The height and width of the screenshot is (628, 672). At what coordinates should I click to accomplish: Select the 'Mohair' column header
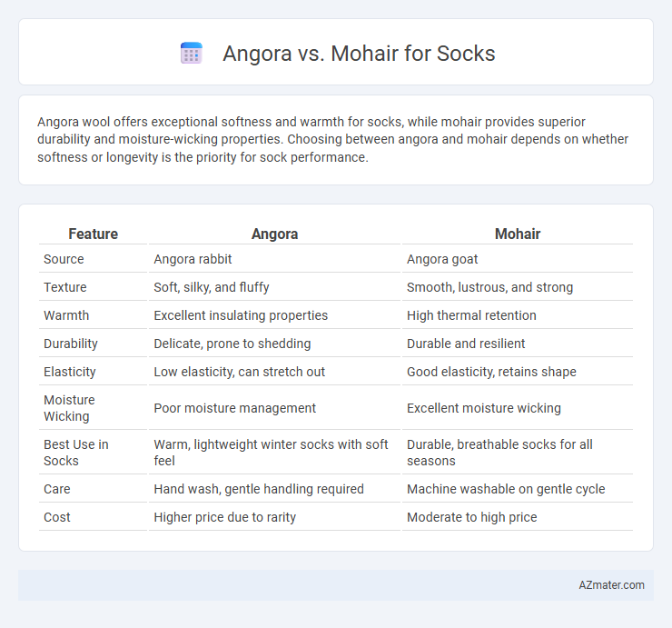[x=518, y=234]
